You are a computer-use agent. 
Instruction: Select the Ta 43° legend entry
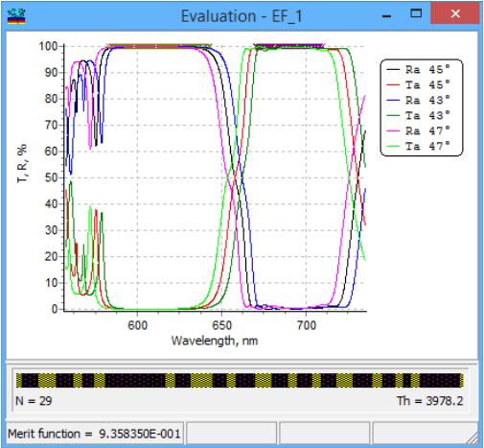(x=418, y=115)
